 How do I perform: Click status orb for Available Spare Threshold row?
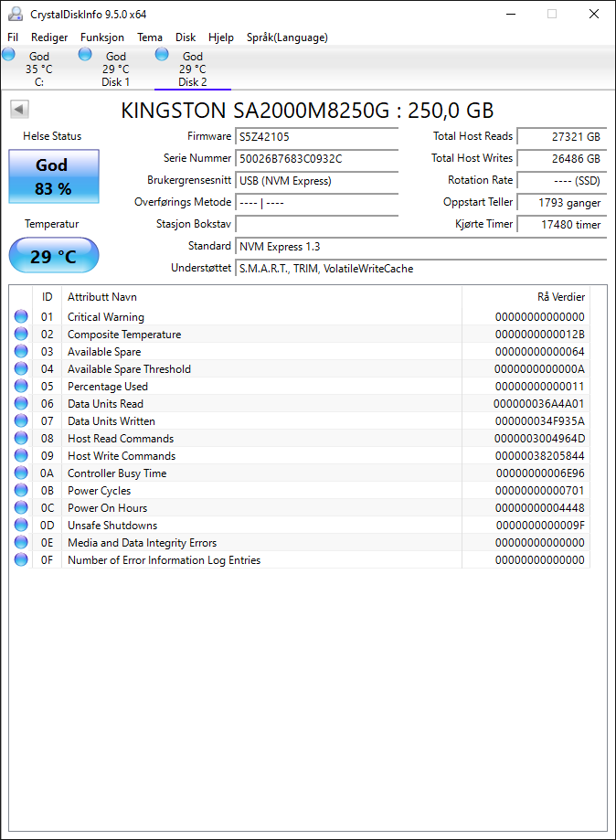[x=21, y=368]
